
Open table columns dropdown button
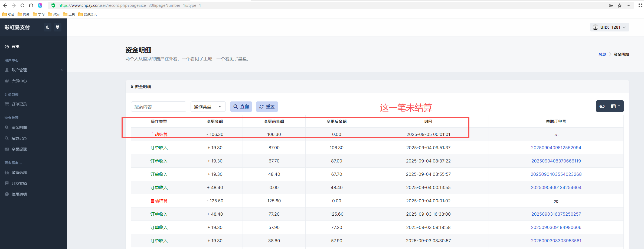(615, 106)
